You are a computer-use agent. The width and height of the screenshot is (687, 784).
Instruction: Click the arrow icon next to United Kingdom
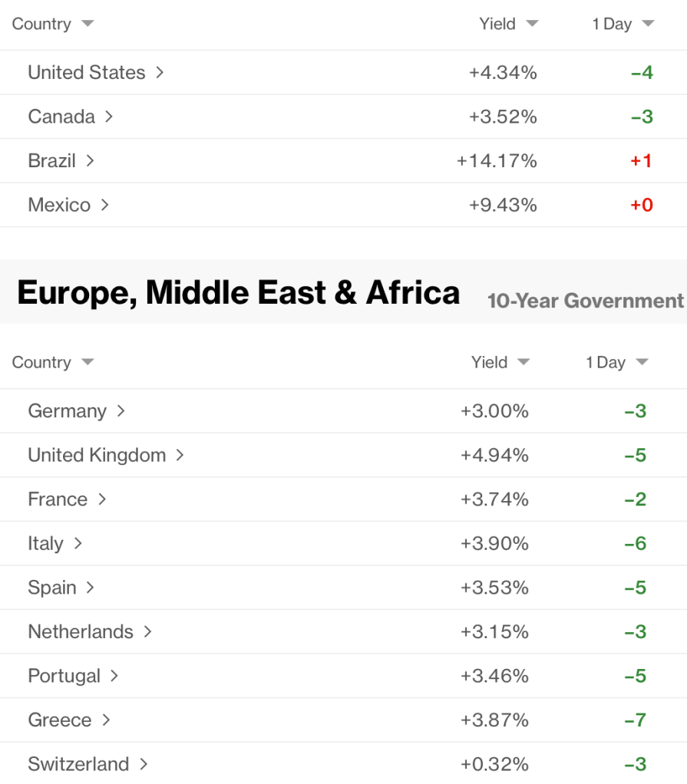180,455
